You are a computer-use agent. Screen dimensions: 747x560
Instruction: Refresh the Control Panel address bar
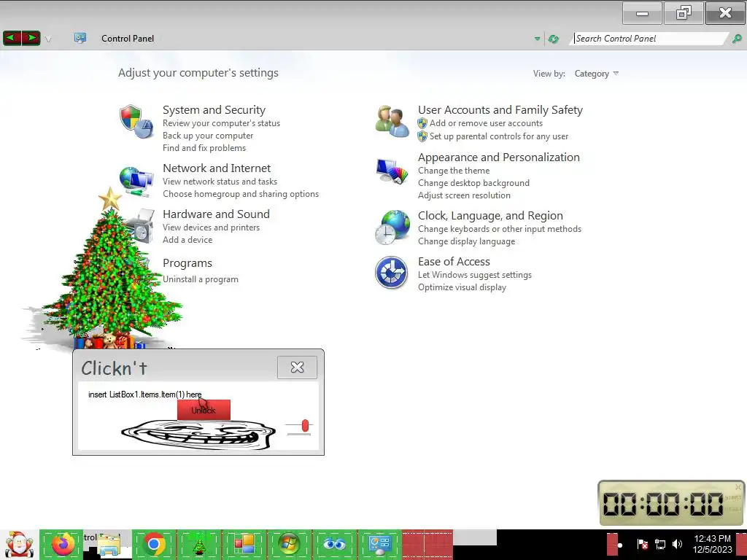point(553,39)
